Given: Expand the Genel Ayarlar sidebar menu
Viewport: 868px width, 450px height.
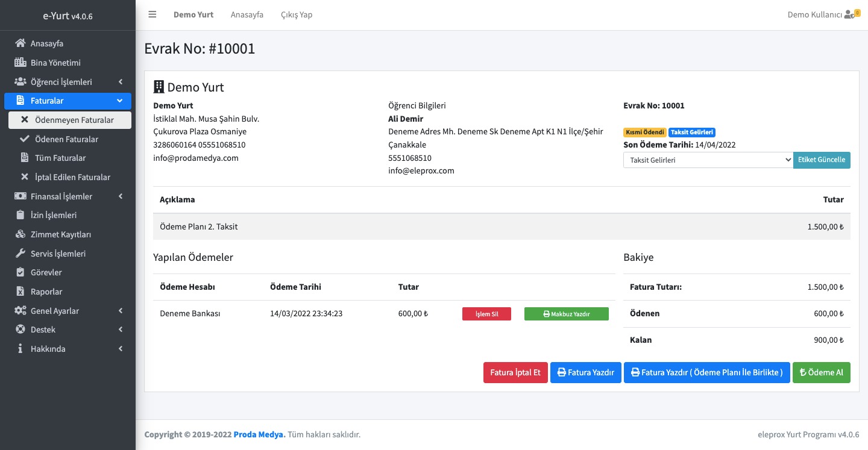Looking at the screenshot, I should click(x=68, y=311).
